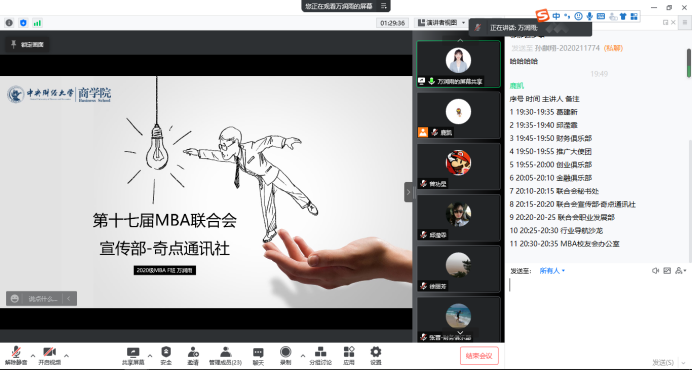Start screen sharing with 共享屏幕 icon
The image size is (692, 370).
pos(133,355)
